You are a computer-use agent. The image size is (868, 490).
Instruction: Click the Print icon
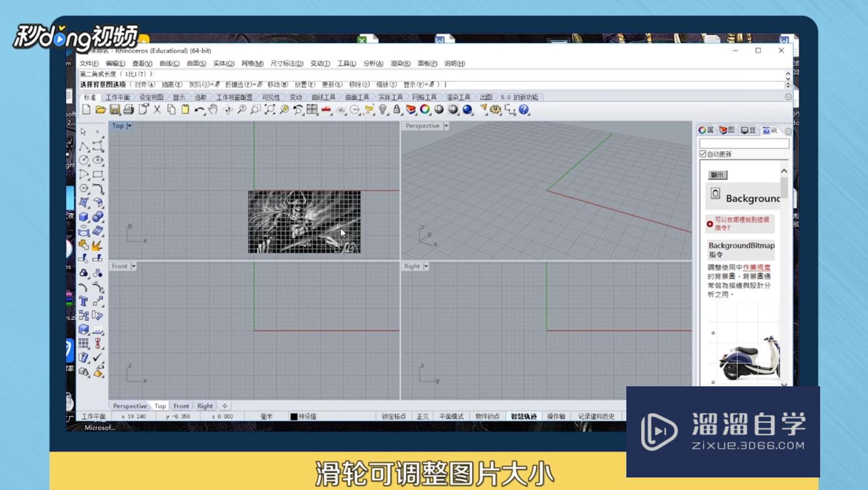[129, 109]
